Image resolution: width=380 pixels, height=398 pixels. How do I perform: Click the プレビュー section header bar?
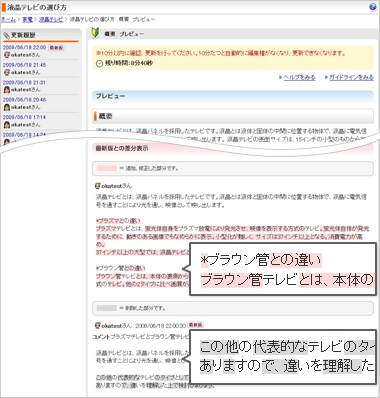[x=233, y=96]
